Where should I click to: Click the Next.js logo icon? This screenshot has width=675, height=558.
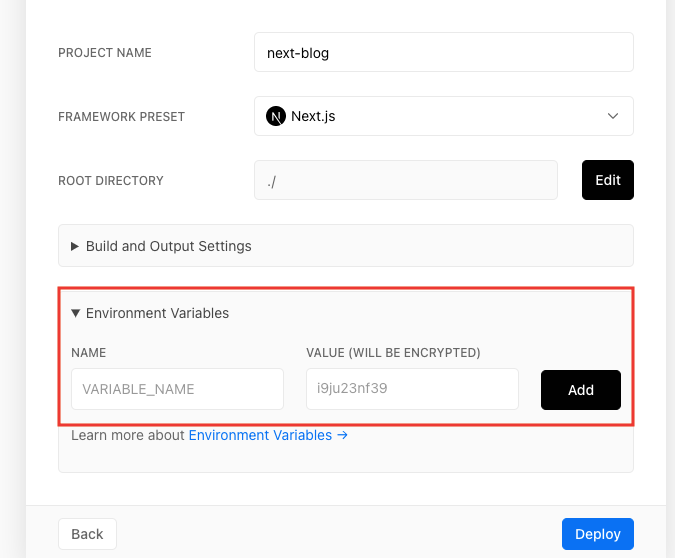[x=276, y=116]
